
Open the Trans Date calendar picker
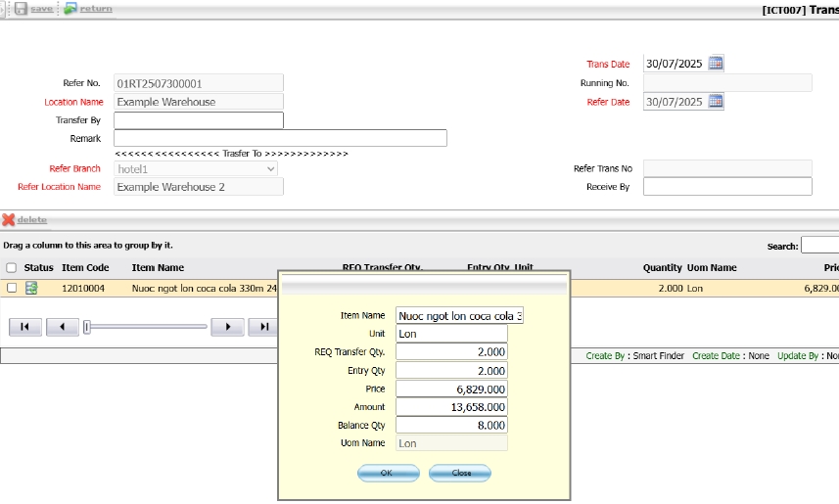(x=716, y=64)
